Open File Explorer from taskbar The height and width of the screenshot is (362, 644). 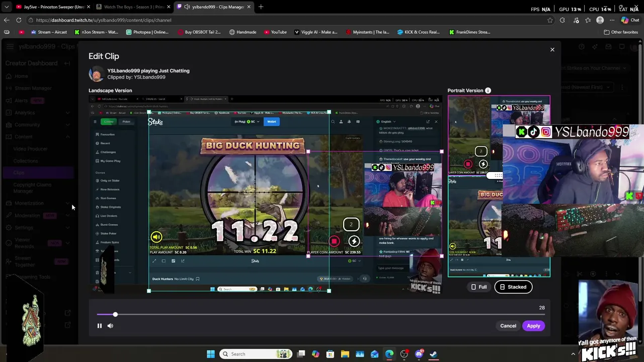(345, 354)
